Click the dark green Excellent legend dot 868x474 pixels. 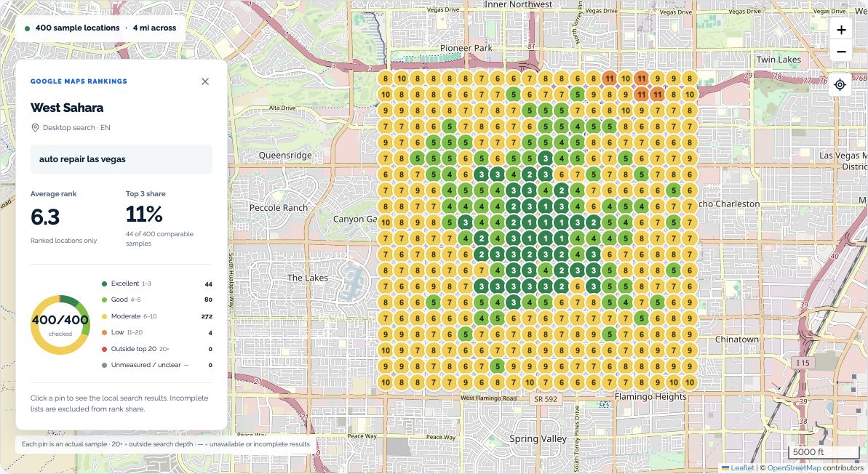coord(104,284)
